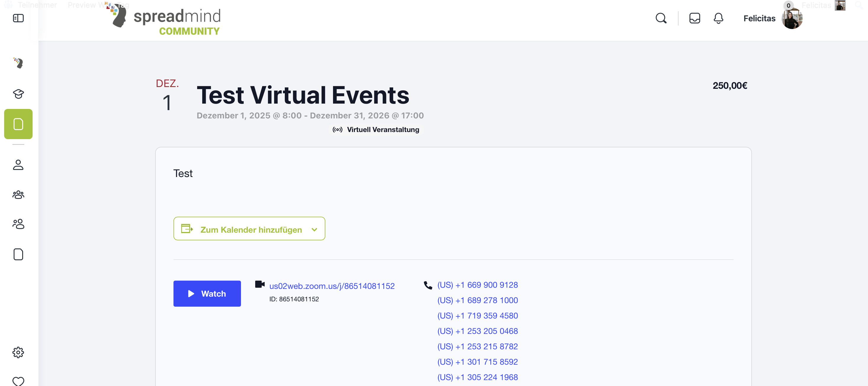Expand Zum Kalender hinzufügen dropdown

249,229
